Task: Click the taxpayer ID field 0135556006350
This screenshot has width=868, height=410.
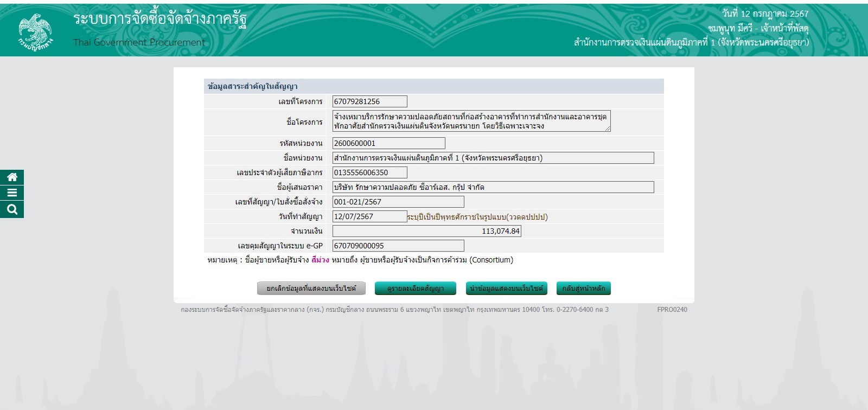Action: click(369, 172)
